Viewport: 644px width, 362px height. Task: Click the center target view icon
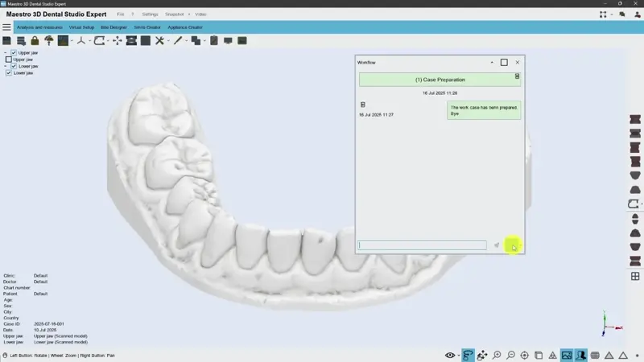click(525, 355)
